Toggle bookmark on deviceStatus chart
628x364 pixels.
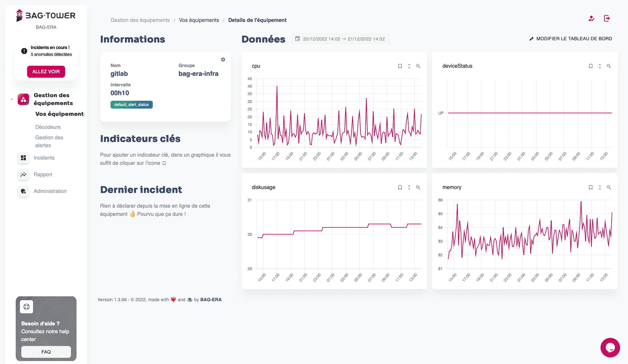coord(590,66)
